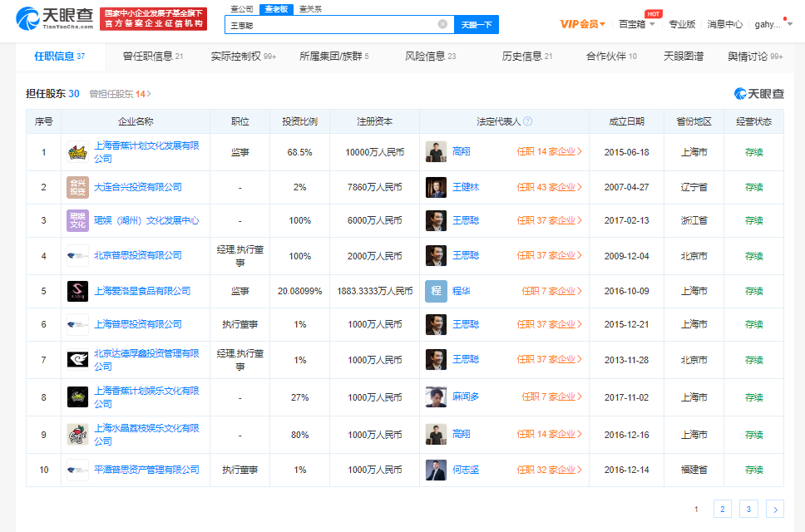
Task: Open the TianYanCha logo homepage
Action: tap(54, 18)
